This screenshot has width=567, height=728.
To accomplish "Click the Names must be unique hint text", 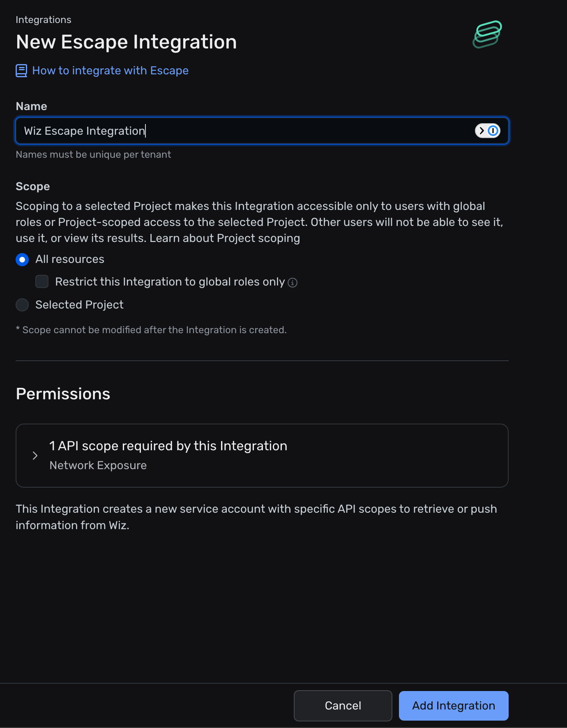I will click(93, 154).
